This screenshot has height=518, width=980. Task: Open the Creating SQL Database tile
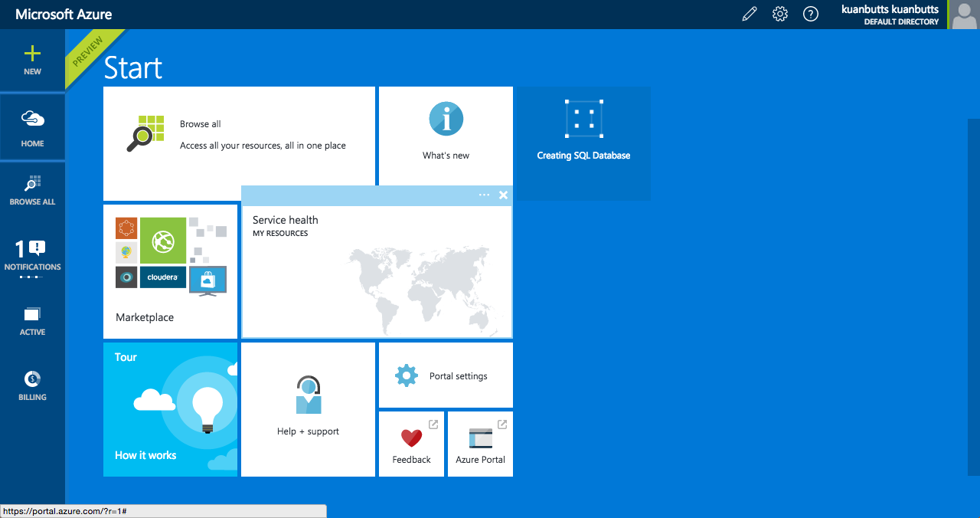tap(583, 143)
